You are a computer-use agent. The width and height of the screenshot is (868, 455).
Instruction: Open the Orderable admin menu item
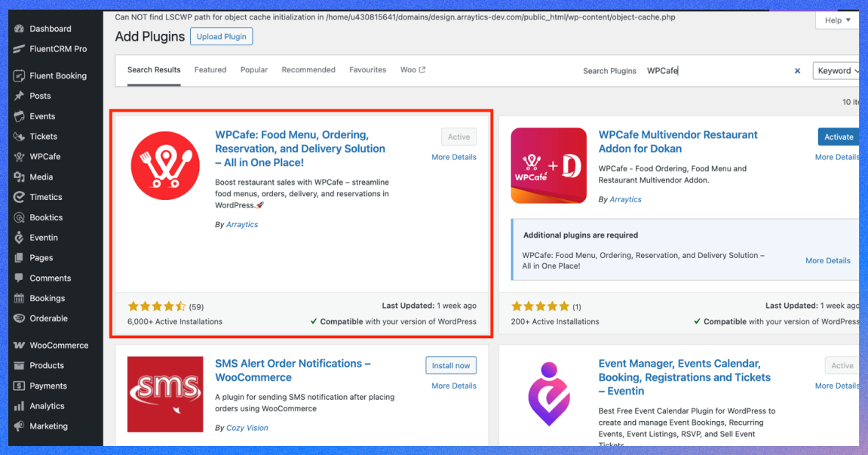pos(49,318)
